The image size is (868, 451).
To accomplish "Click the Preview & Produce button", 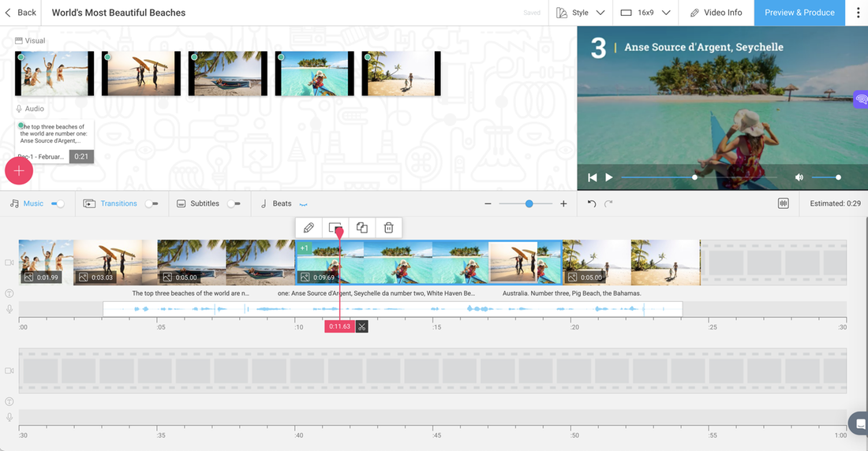I will point(799,13).
